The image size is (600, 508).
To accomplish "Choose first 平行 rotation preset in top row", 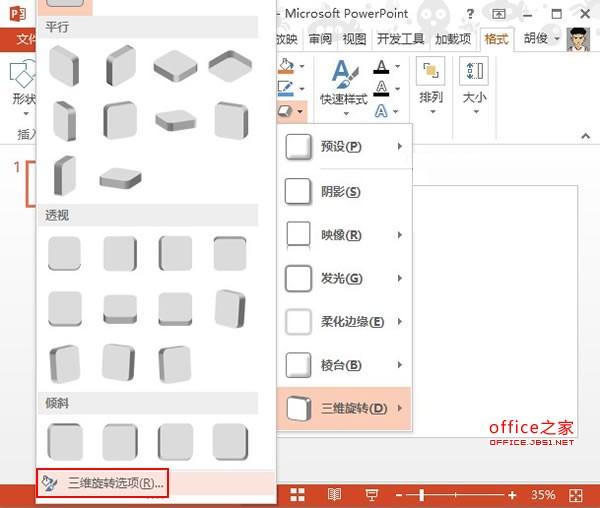I will (64, 66).
